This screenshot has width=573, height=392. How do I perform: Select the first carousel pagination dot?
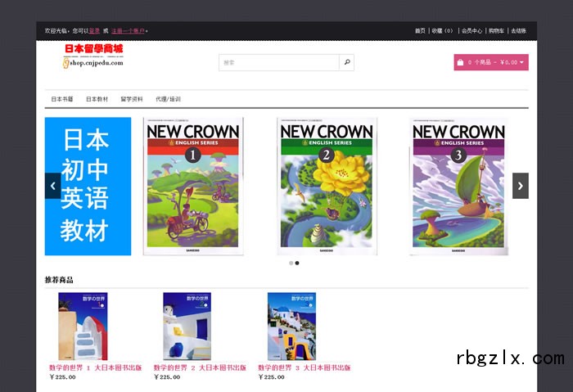(291, 263)
